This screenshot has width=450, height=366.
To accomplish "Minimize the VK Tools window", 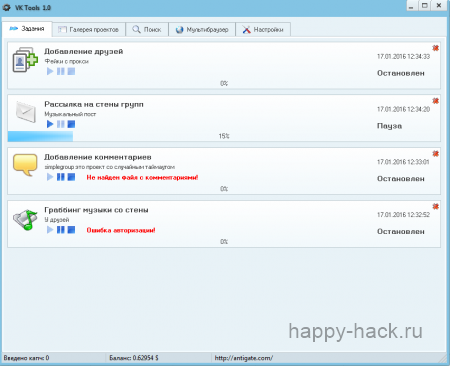I will 411,6.
